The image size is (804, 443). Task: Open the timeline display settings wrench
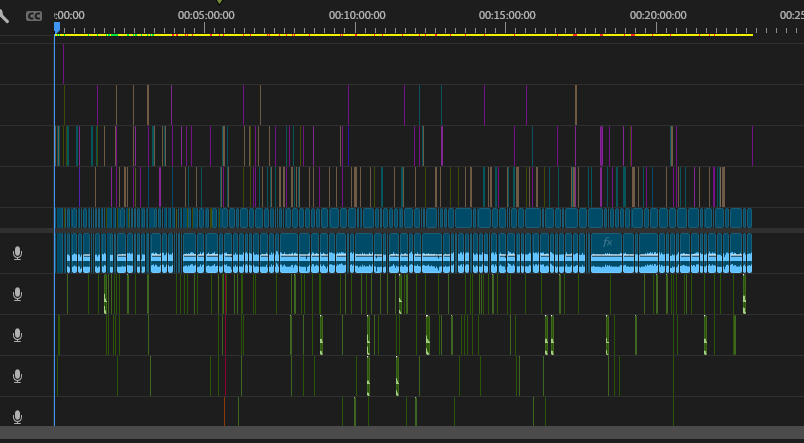(3, 16)
